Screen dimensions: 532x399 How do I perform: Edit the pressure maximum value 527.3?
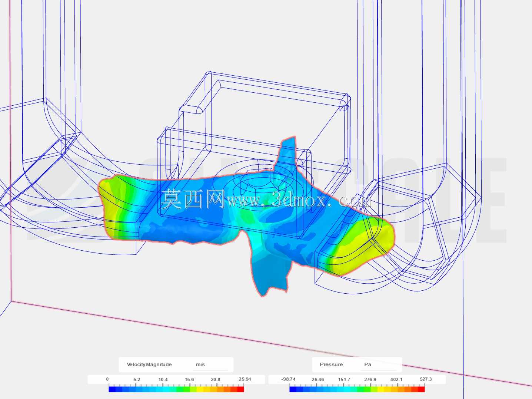pos(426,379)
